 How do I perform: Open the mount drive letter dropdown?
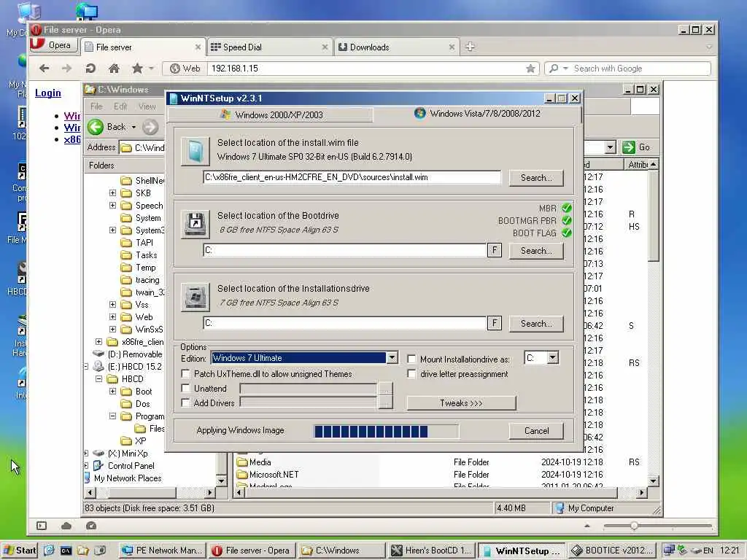click(553, 357)
